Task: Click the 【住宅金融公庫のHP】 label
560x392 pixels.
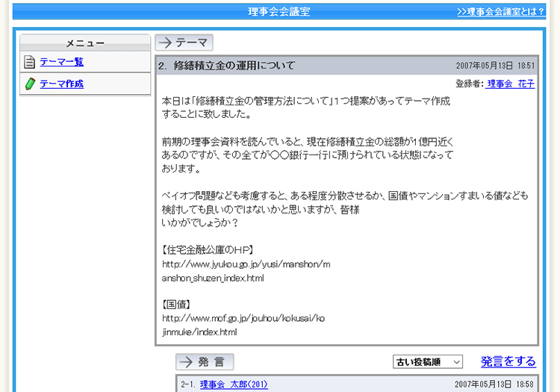Action: [x=208, y=250]
